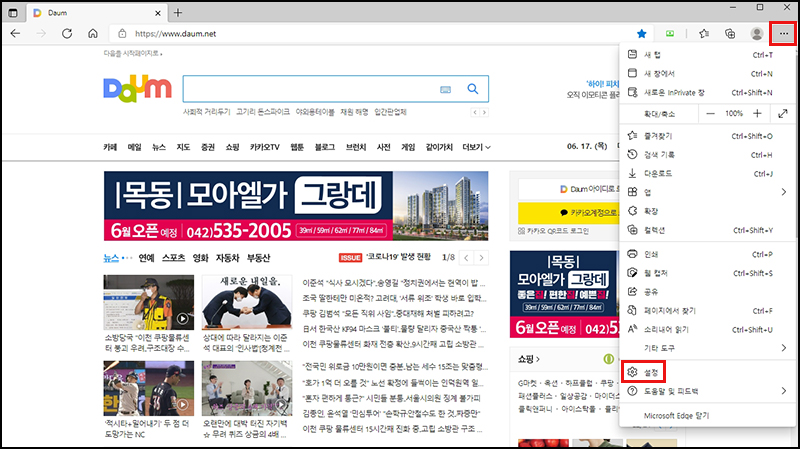800x449 pixels.
Task: Open a new InPrivate window
Action: [x=707, y=92]
